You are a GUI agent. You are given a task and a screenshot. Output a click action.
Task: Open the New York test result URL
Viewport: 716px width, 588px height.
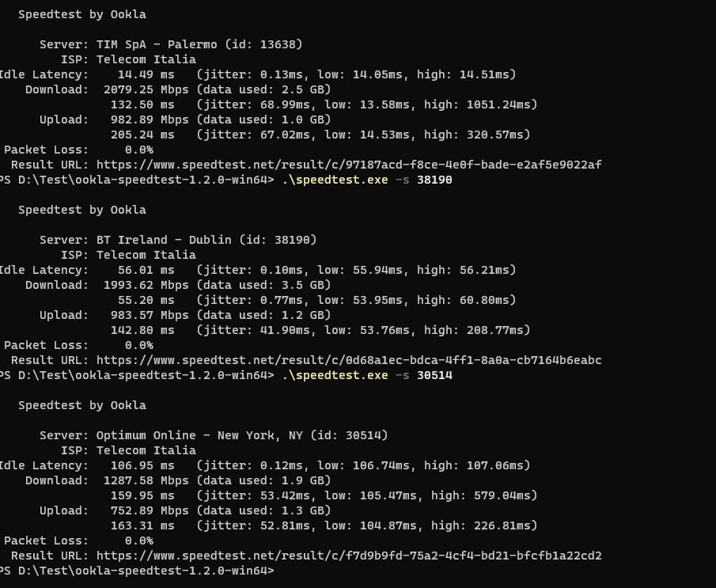[349, 556]
